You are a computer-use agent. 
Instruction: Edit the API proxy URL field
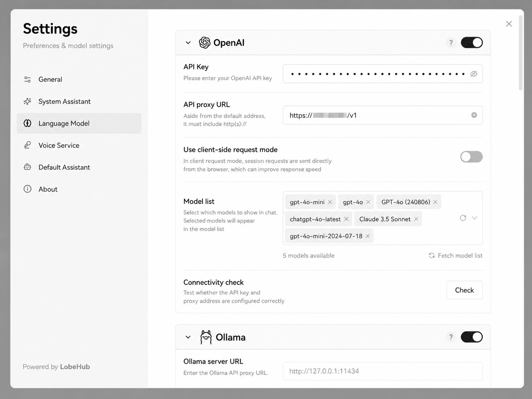(382, 115)
